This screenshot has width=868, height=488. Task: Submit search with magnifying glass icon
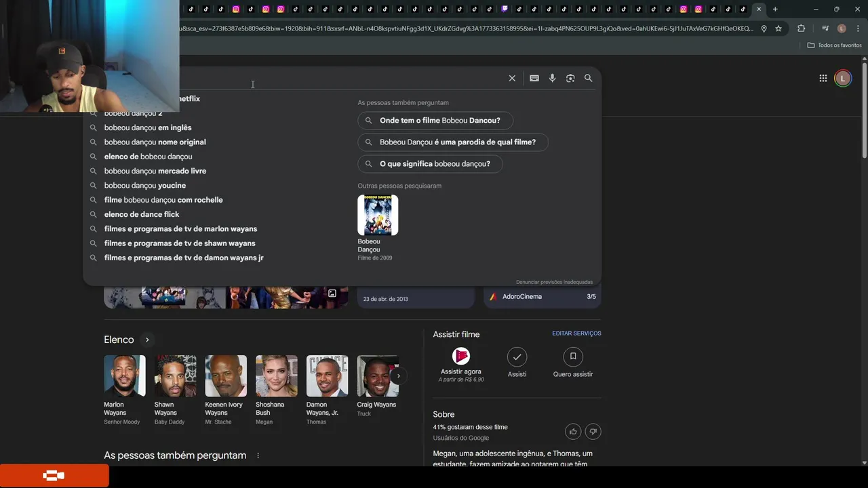coord(589,79)
